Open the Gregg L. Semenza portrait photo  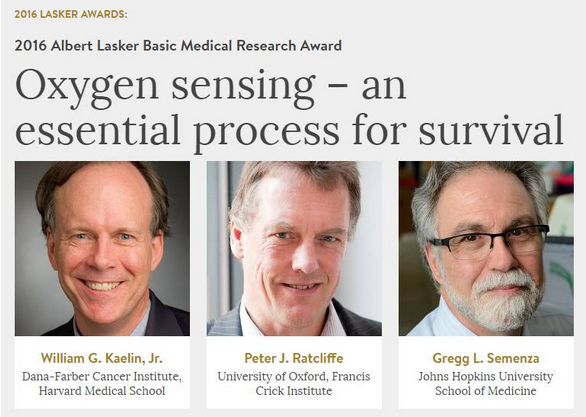click(486, 248)
